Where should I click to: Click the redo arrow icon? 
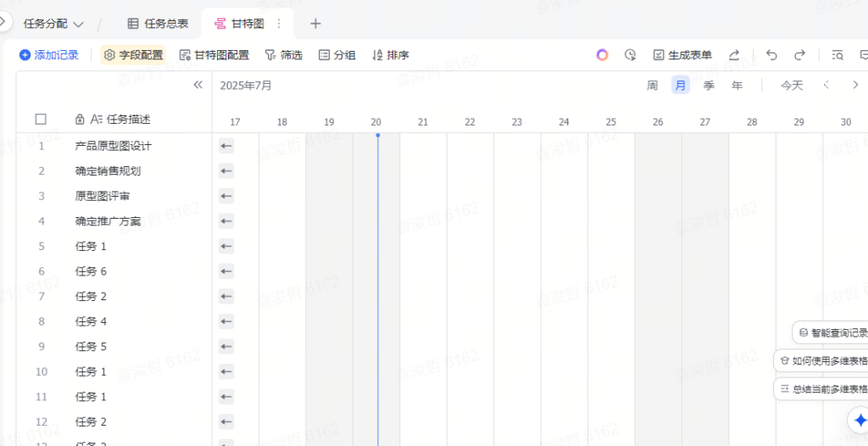[x=799, y=55]
